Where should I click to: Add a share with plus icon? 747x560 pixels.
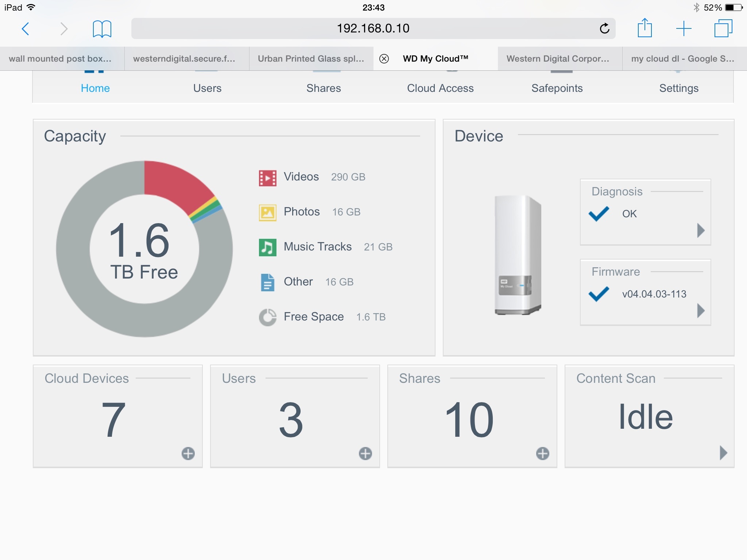coord(542,454)
